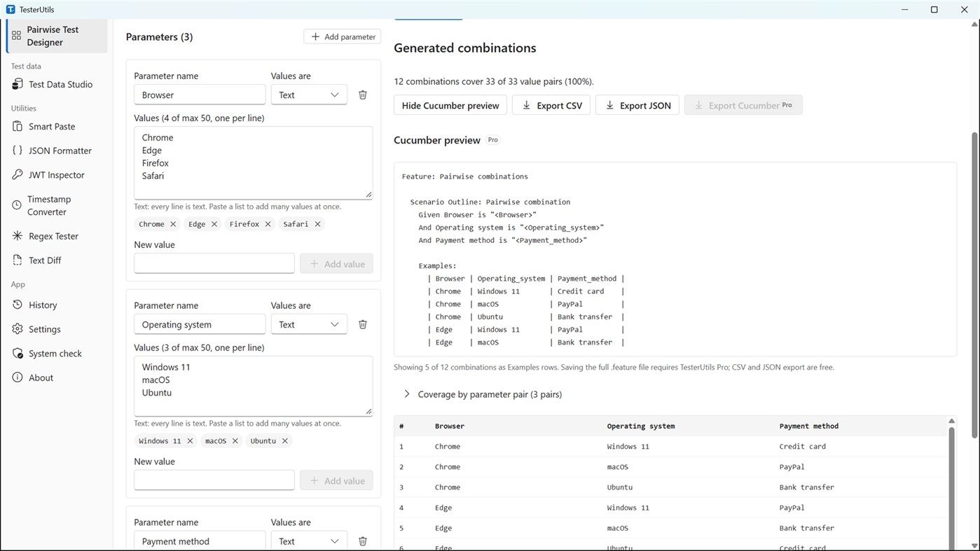Export combinations as JSON
Image resolution: width=980 pixels, height=551 pixels.
[x=637, y=105]
